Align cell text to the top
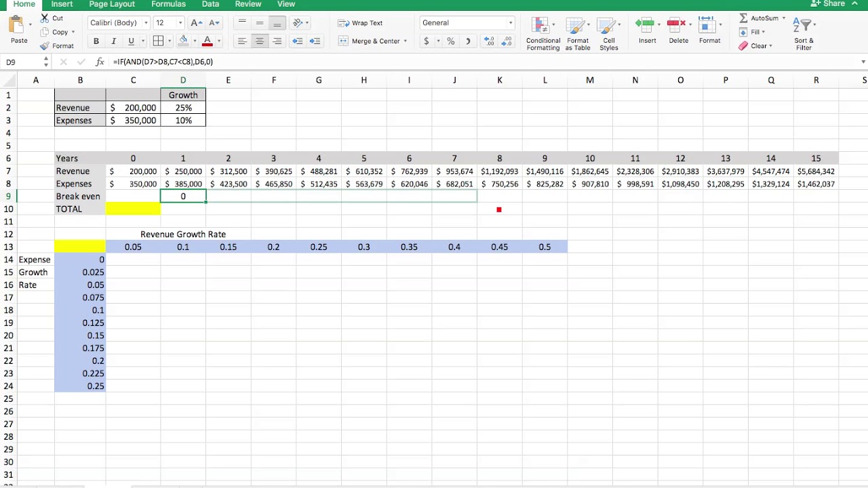Image resolution: width=868 pixels, height=488 pixels. coord(242,23)
